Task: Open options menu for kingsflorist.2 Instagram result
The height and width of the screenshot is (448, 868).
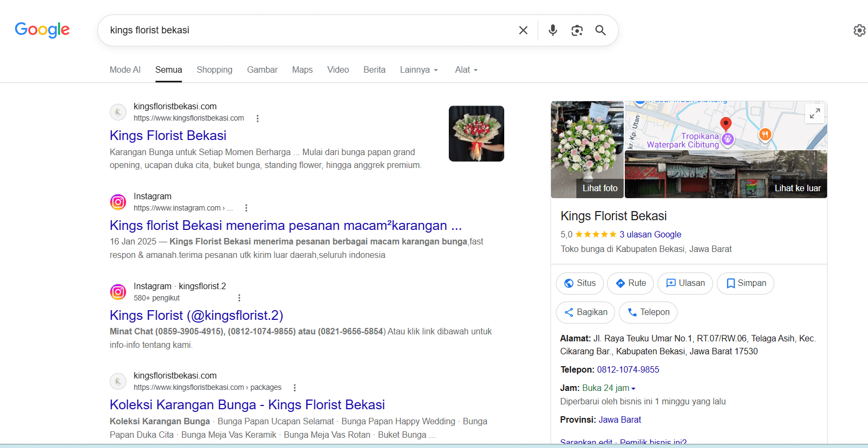Action: coord(239,298)
